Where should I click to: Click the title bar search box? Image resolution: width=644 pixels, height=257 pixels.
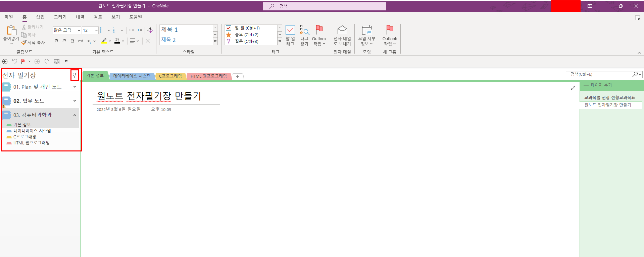325,6
